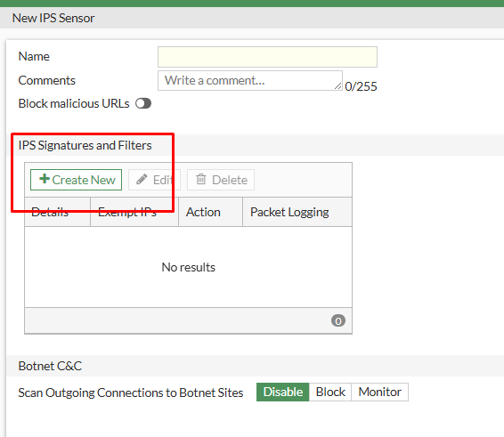Click the Action column header
The image size is (504, 437).
[210, 212]
